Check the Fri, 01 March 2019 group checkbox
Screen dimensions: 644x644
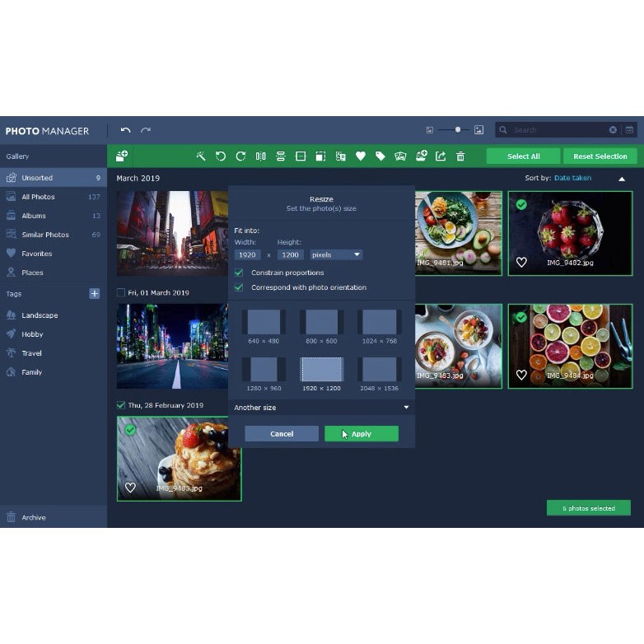tap(121, 292)
